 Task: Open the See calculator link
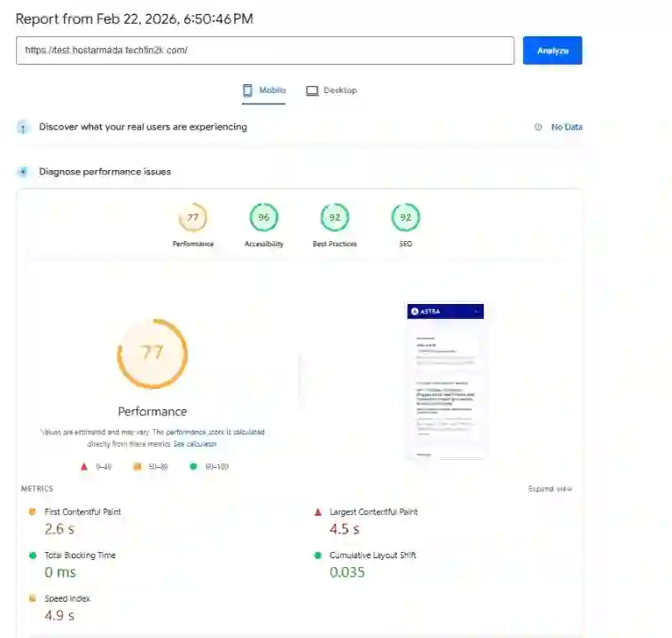pos(194,444)
